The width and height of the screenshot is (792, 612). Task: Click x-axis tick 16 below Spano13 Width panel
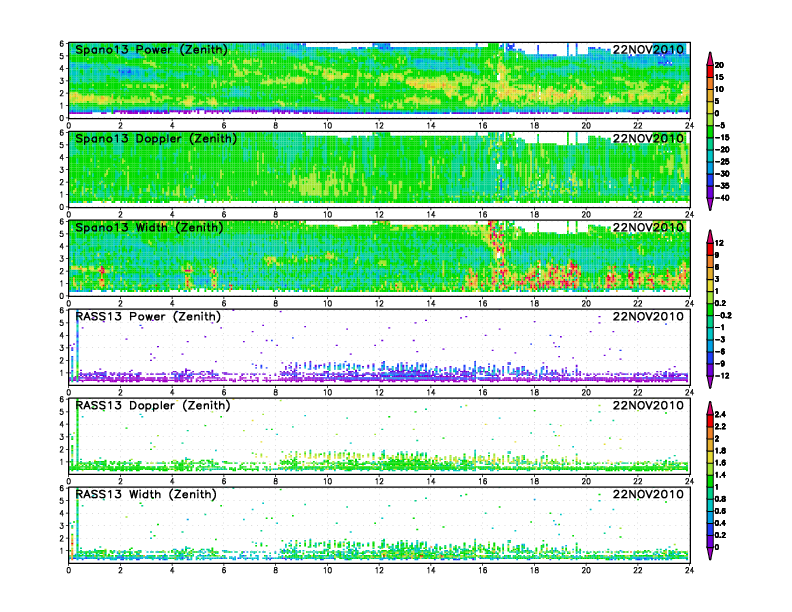pos(483,303)
